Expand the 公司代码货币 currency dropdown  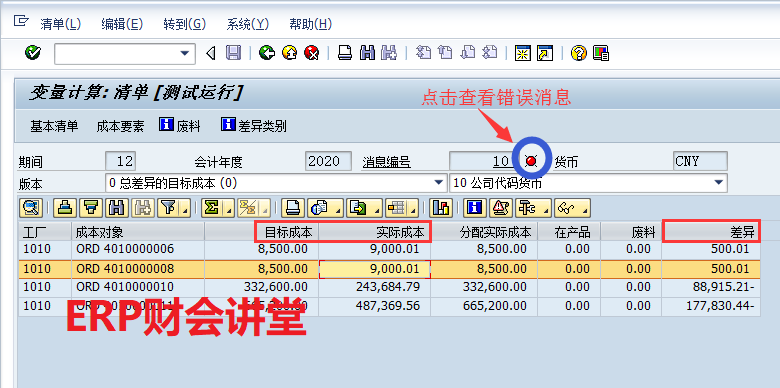coord(718,183)
